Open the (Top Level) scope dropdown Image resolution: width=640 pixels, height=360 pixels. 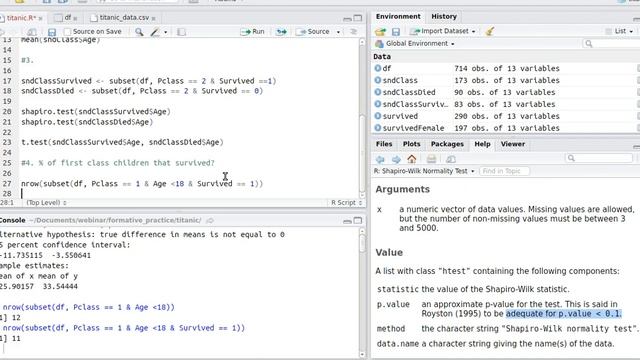pos(46,202)
